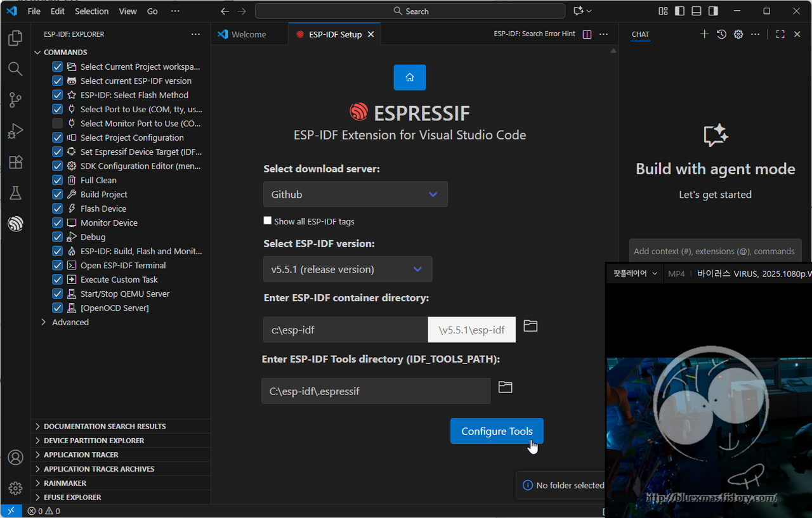
Task: Open the Extensions view in activity bar
Action: (x=15, y=162)
